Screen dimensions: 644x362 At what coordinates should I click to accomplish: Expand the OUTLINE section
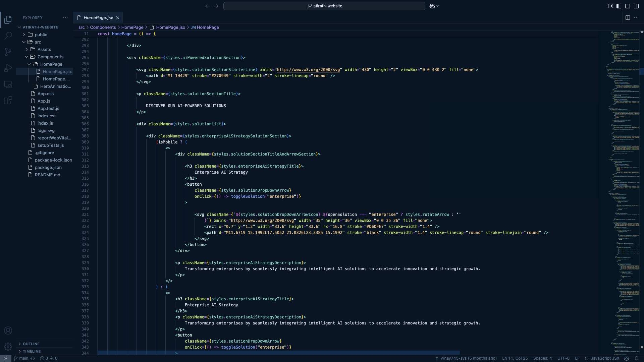coord(31,344)
